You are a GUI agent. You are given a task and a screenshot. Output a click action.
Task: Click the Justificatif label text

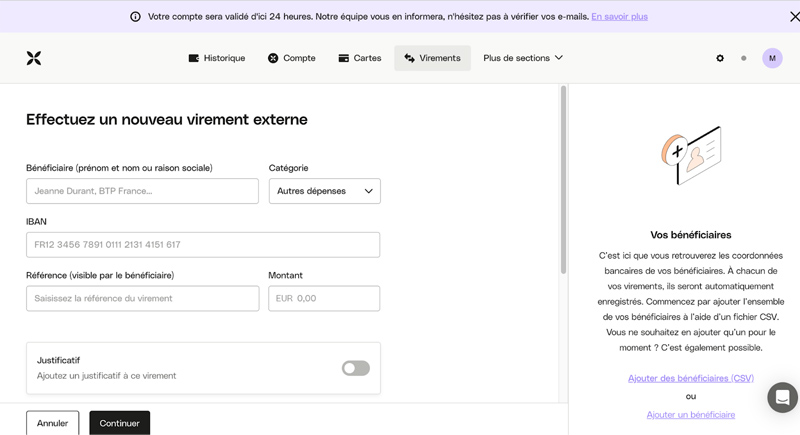(58, 361)
